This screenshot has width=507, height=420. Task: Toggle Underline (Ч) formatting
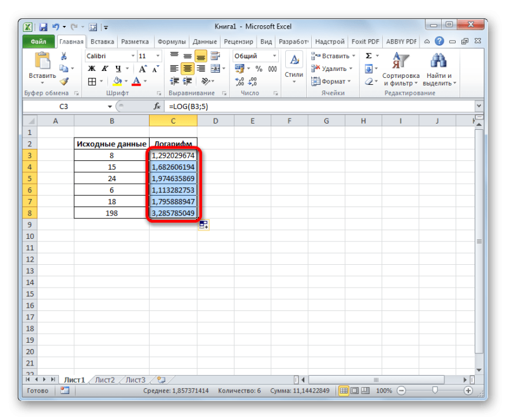pos(118,69)
